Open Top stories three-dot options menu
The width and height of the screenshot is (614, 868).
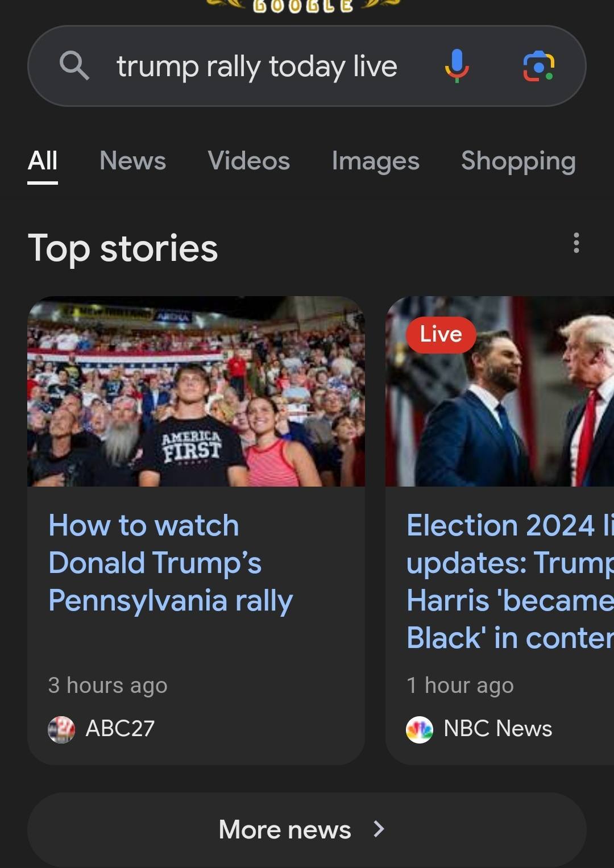(x=576, y=243)
